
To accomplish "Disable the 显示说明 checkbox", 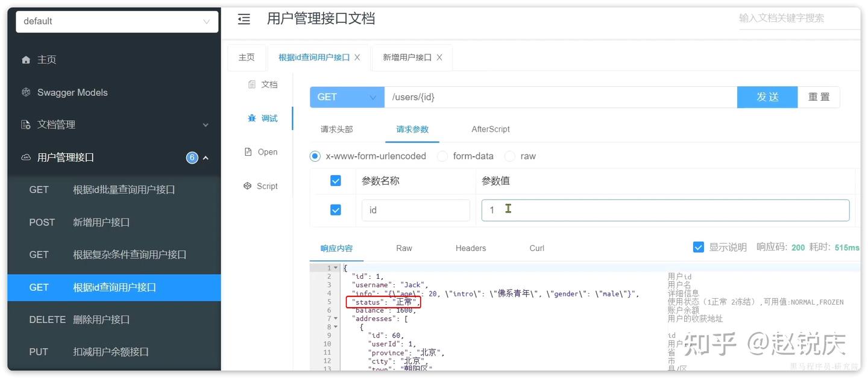I will tap(698, 246).
